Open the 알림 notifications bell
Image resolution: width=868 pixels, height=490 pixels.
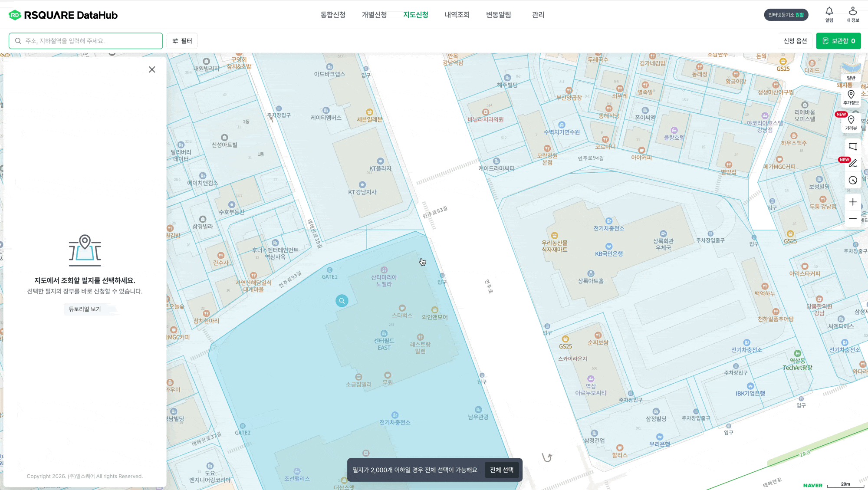[829, 14]
